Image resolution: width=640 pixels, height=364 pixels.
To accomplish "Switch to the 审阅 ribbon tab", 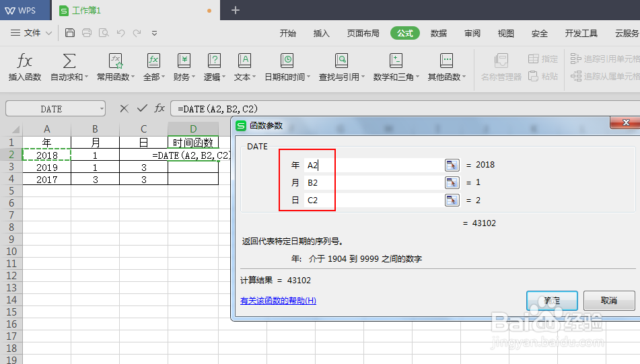I will (x=472, y=34).
